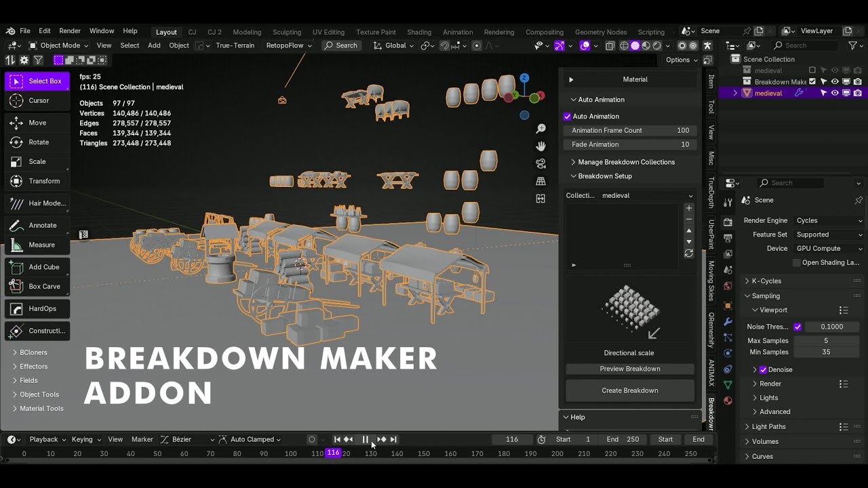
Task: Open Render Engine Cycles dropdown
Action: (x=829, y=220)
